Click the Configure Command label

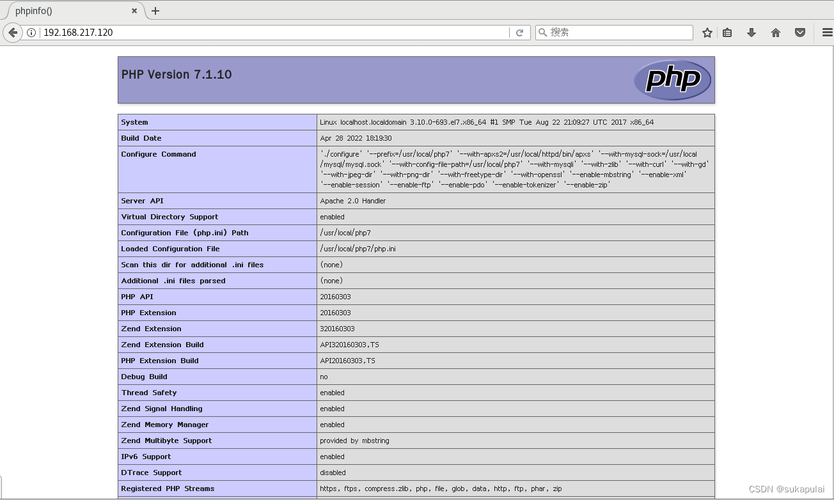click(159, 154)
